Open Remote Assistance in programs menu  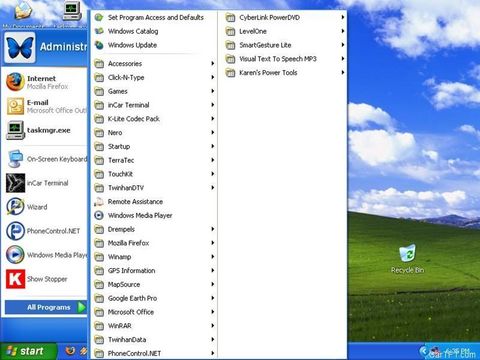154,202
